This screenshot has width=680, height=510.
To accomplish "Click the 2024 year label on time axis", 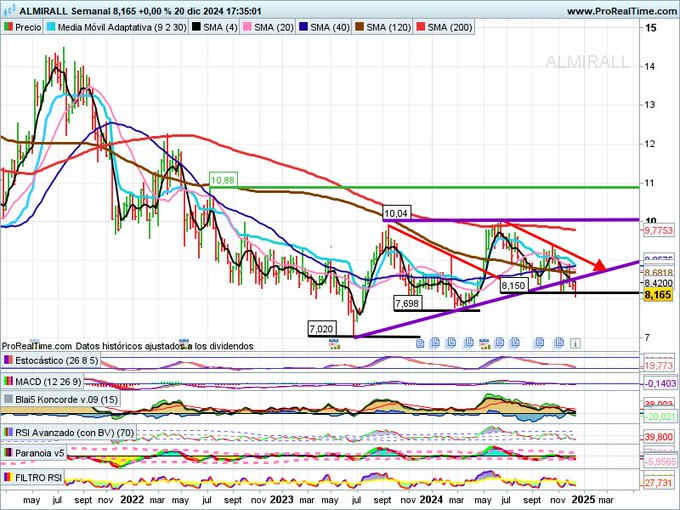I will coord(432,499).
